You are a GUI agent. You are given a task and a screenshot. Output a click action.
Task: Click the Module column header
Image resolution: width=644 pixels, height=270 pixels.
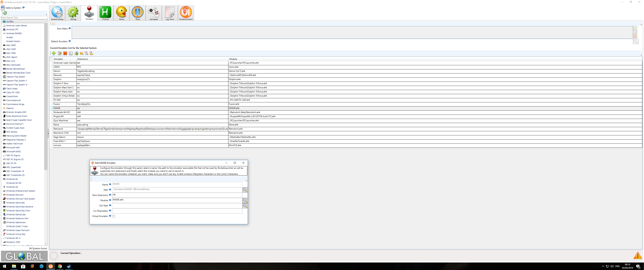click(x=435, y=59)
